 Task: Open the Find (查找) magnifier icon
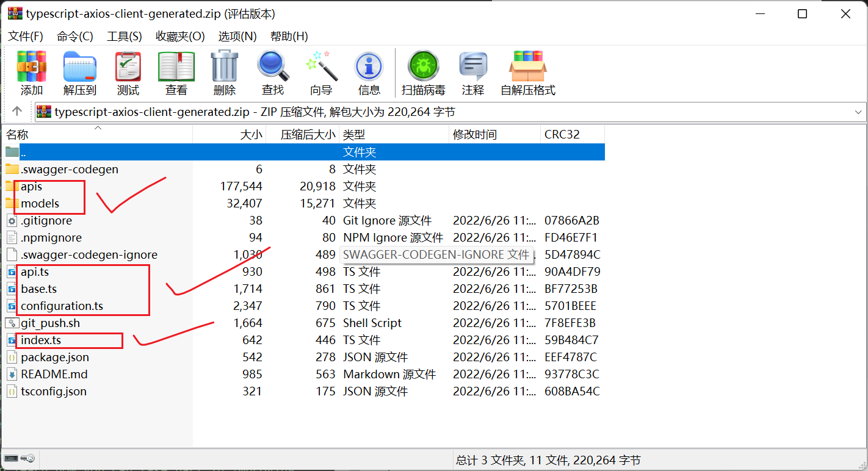point(273,67)
